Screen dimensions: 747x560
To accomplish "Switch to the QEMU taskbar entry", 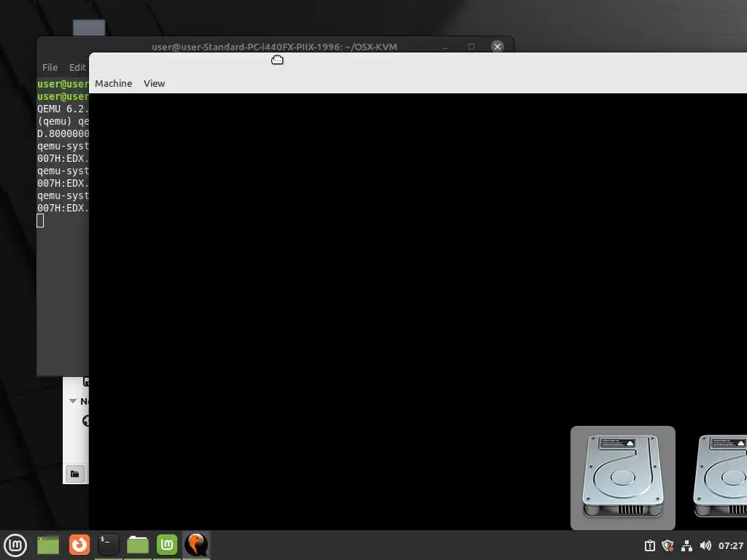I will click(x=196, y=545).
